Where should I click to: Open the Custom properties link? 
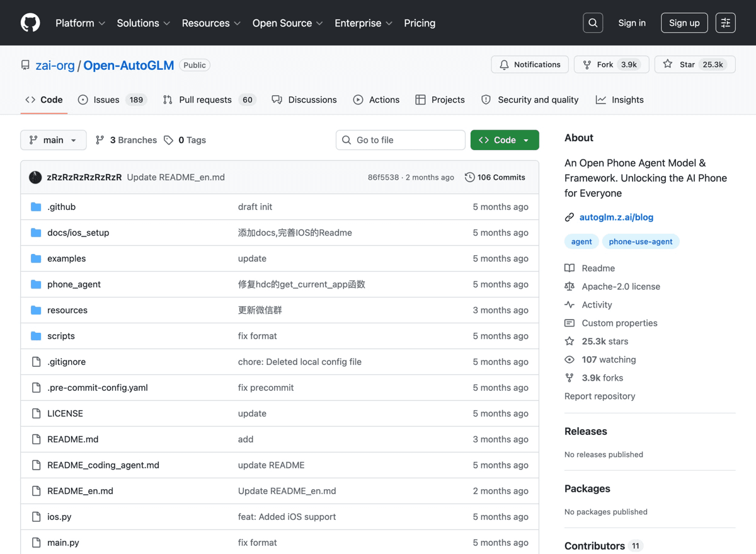(x=619, y=323)
